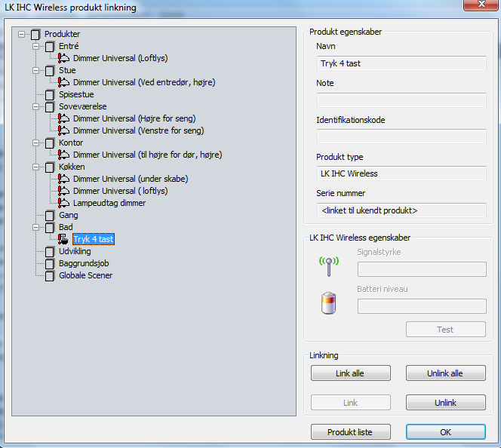This screenshot has width=501, height=448.
Task: Select the Tryk 4 tast tree label
Action: [94, 239]
